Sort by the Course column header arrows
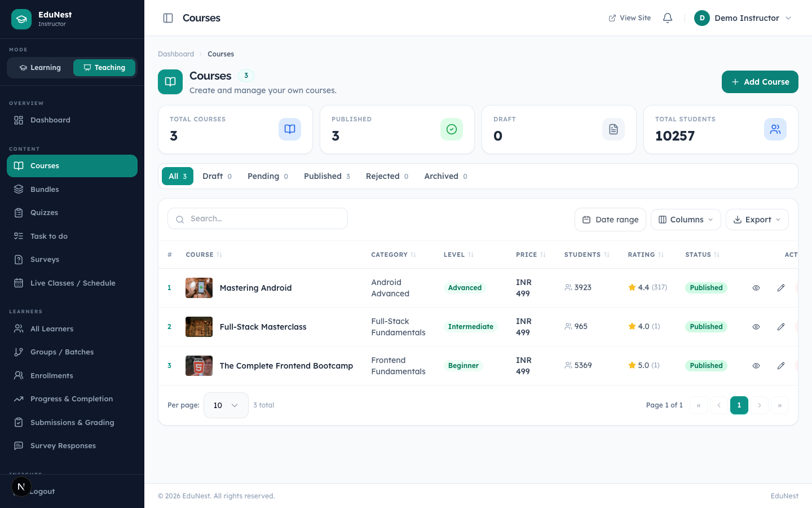This screenshot has height=508, width=812. pyautogui.click(x=219, y=255)
